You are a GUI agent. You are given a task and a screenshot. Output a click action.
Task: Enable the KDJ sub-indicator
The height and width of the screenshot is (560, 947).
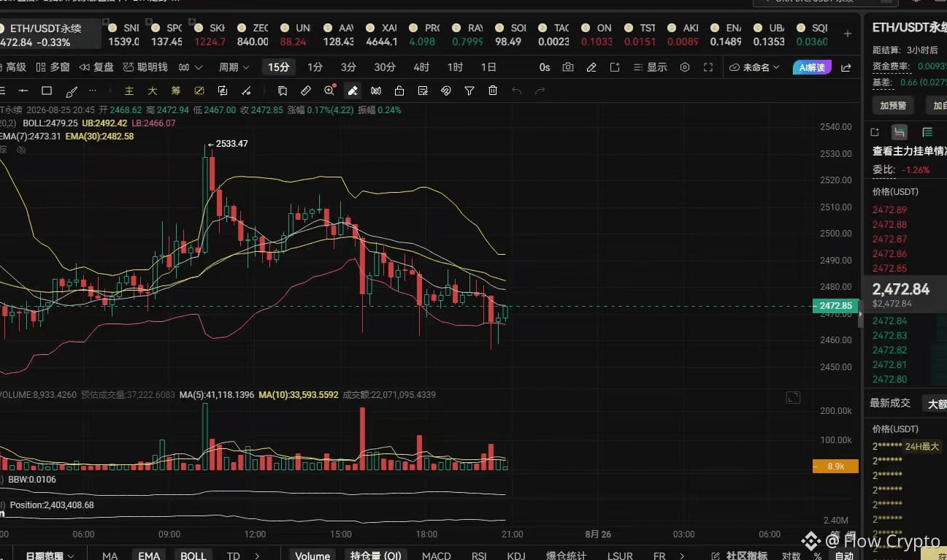[516, 556]
